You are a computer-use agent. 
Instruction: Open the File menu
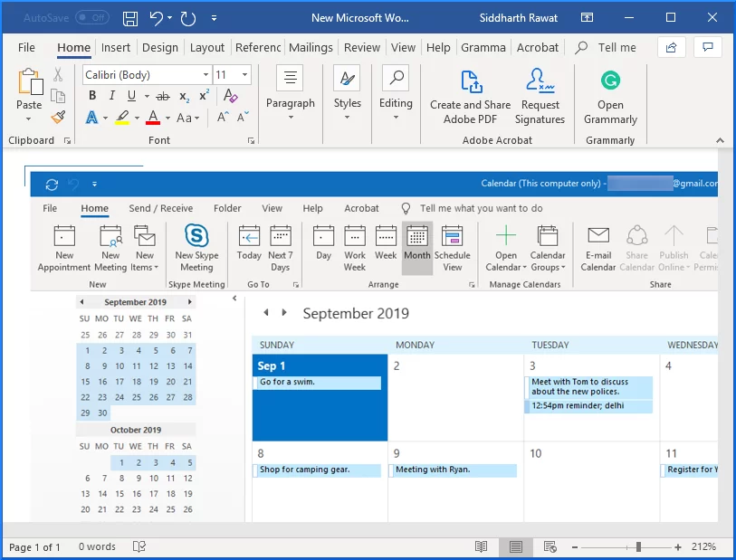coord(26,47)
